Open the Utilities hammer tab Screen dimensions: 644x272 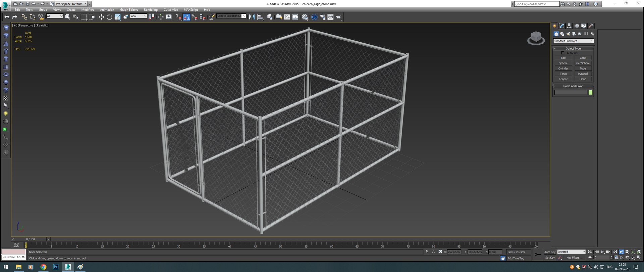pos(591,26)
